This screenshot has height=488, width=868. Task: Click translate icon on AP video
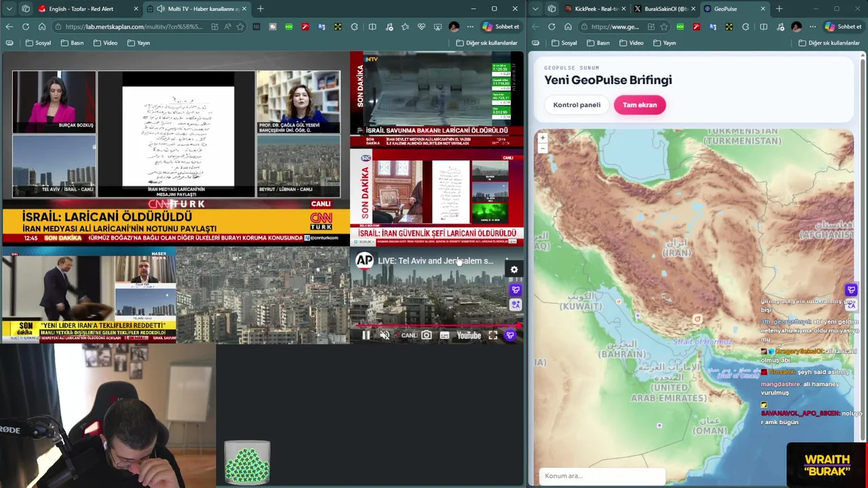(x=515, y=304)
